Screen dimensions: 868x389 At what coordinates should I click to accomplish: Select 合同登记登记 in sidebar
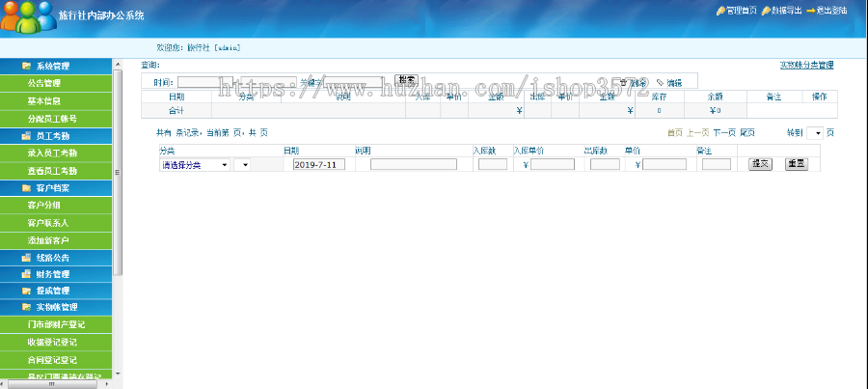point(56,360)
